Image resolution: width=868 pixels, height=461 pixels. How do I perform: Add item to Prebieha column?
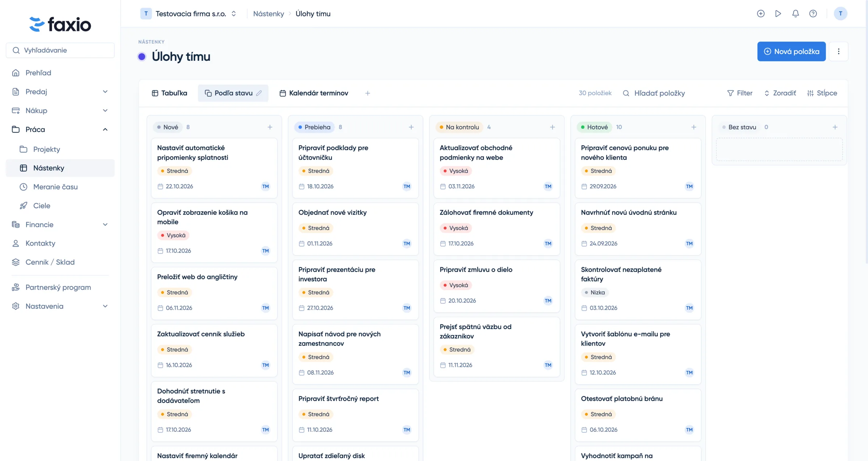(411, 127)
